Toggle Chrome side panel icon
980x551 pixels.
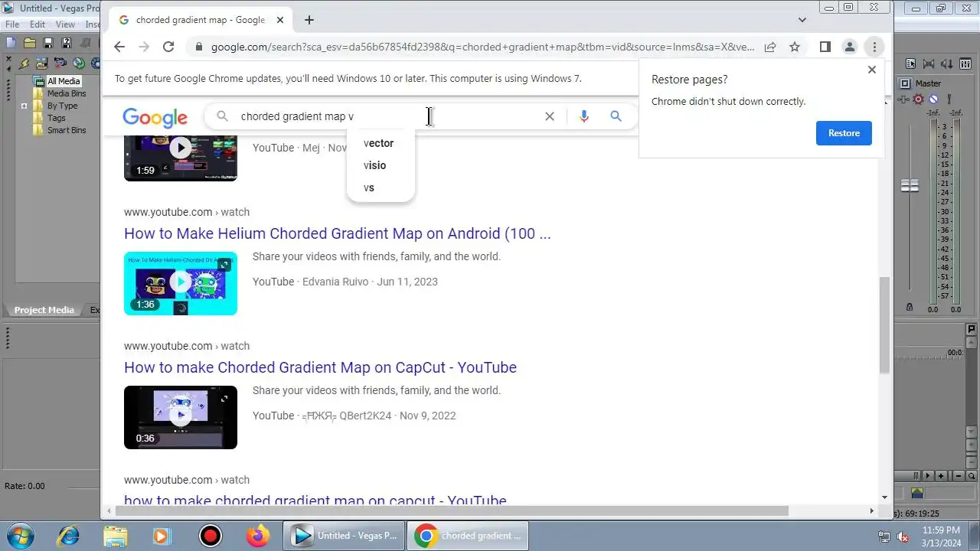(825, 47)
